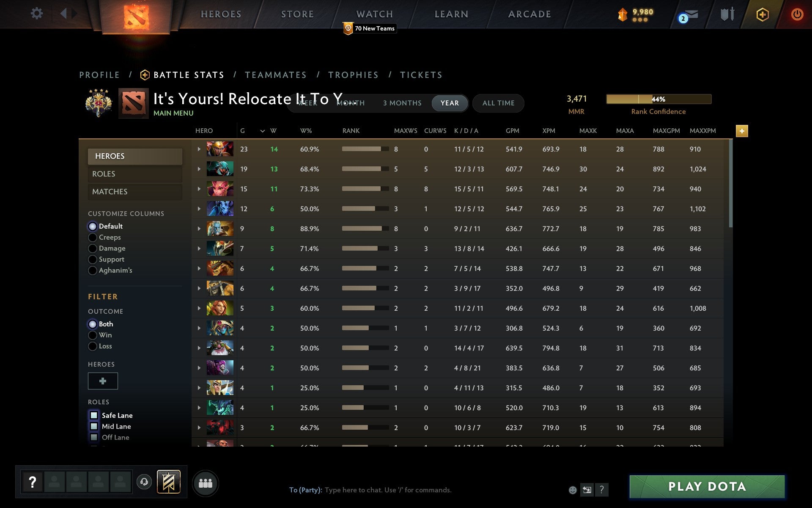The width and height of the screenshot is (812, 508).
Task: Open the sort dropdown on the G column
Action: [x=262, y=131]
